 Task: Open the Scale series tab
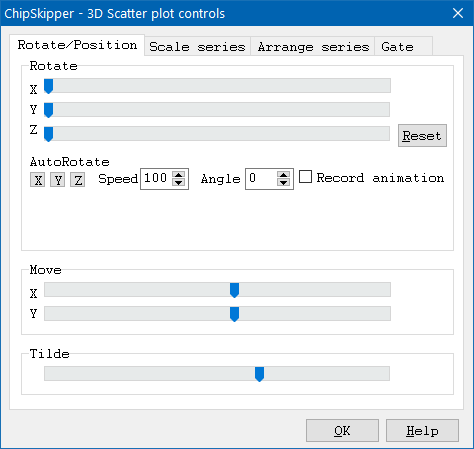click(197, 46)
